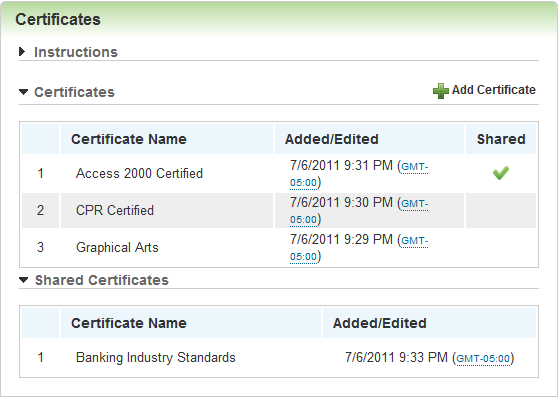This screenshot has height=398, width=559.
Task: Click row number 3 beside Graphical Arts
Action: [40, 247]
